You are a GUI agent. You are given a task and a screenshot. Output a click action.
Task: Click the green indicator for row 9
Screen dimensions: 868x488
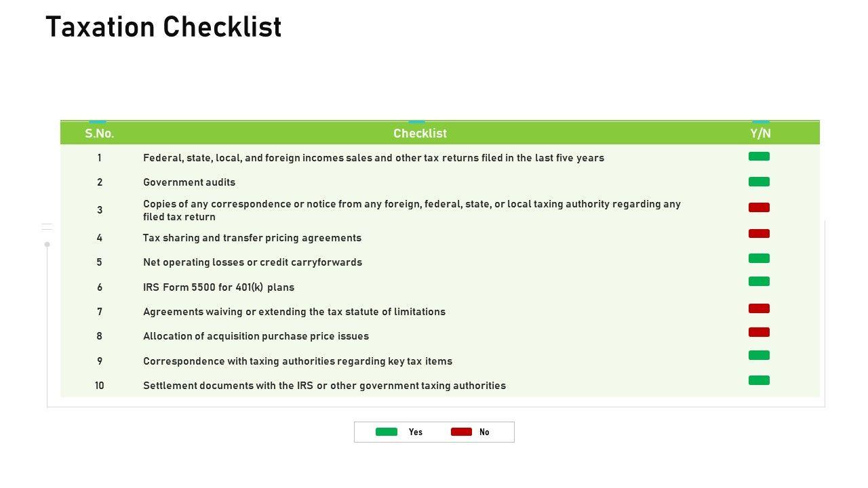pos(759,355)
